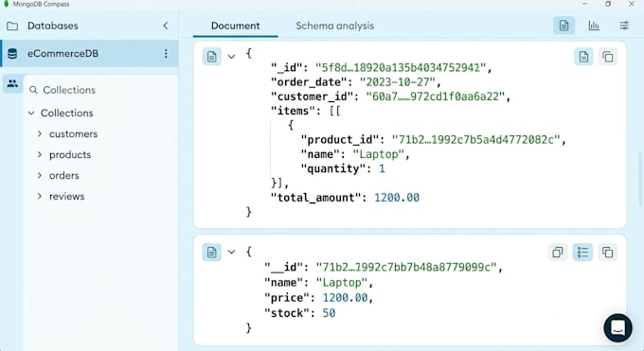Click the quantity value 1
The height and width of the screenshot is (351, 644).
(x=382, y=168)
